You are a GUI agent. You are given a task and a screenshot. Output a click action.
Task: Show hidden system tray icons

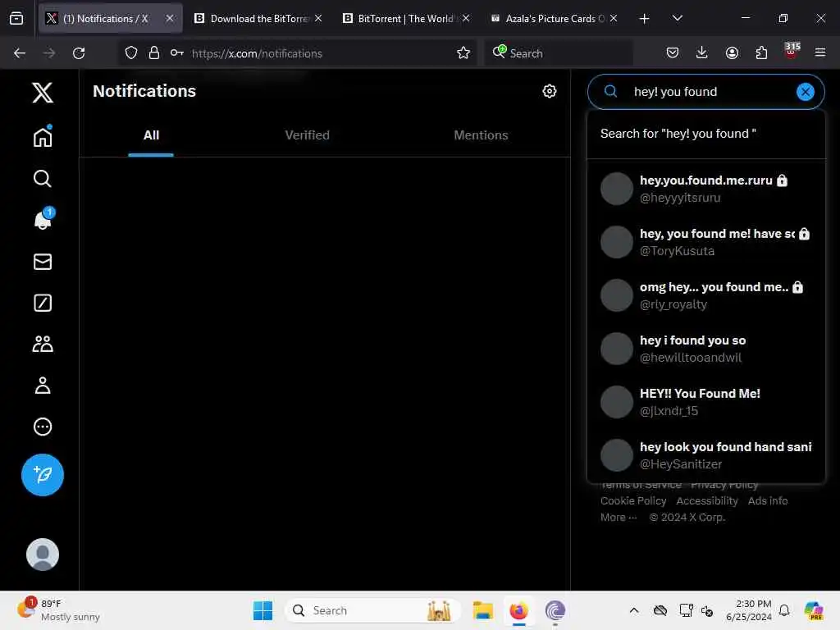click(x=634, y=610)
